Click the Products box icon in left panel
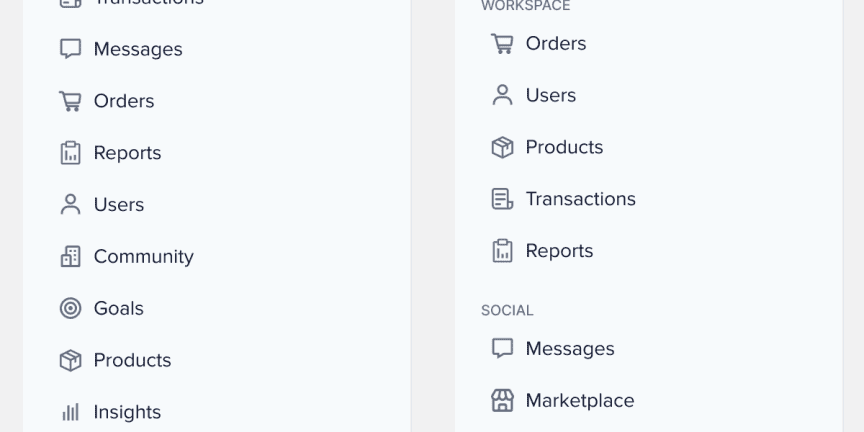864x432 pixels. tap(71, 360)
